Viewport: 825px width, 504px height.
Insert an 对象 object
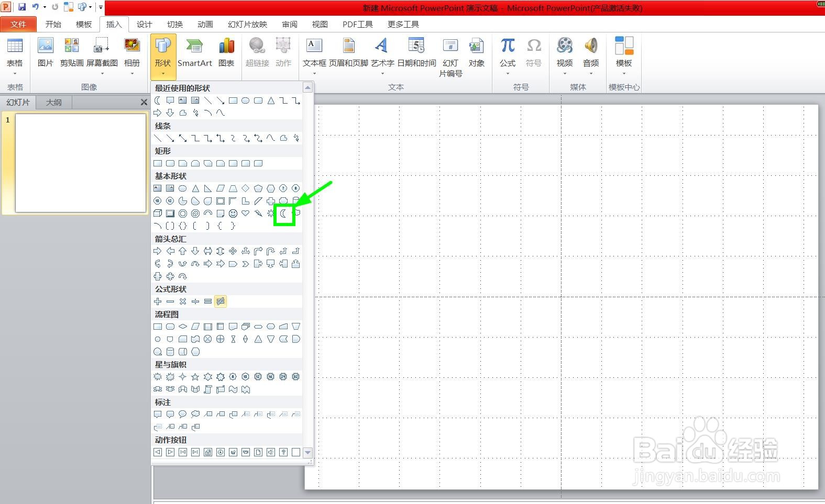[477, 53]
